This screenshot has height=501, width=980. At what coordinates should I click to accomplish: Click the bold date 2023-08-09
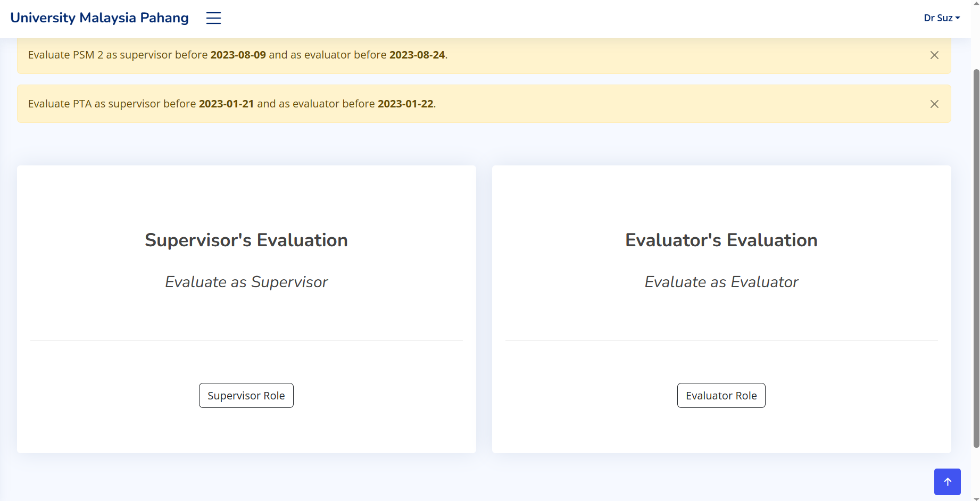pos(238,55)
